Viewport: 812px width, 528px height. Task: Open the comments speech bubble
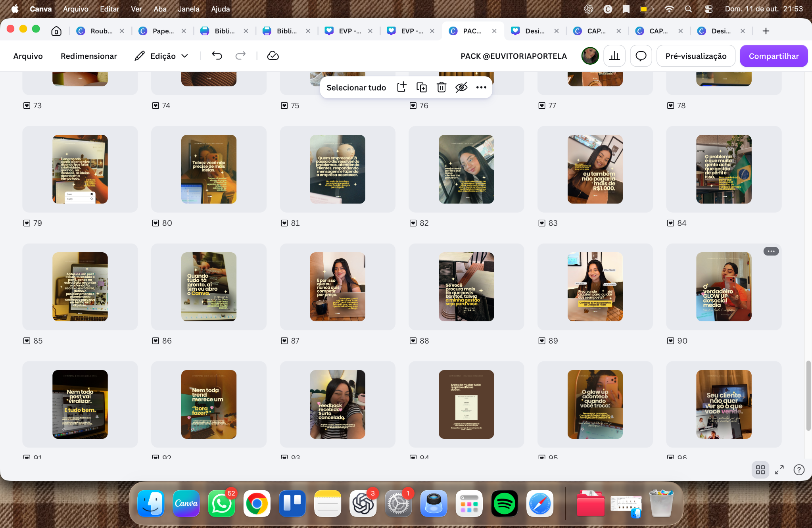[x=641, y=56]
